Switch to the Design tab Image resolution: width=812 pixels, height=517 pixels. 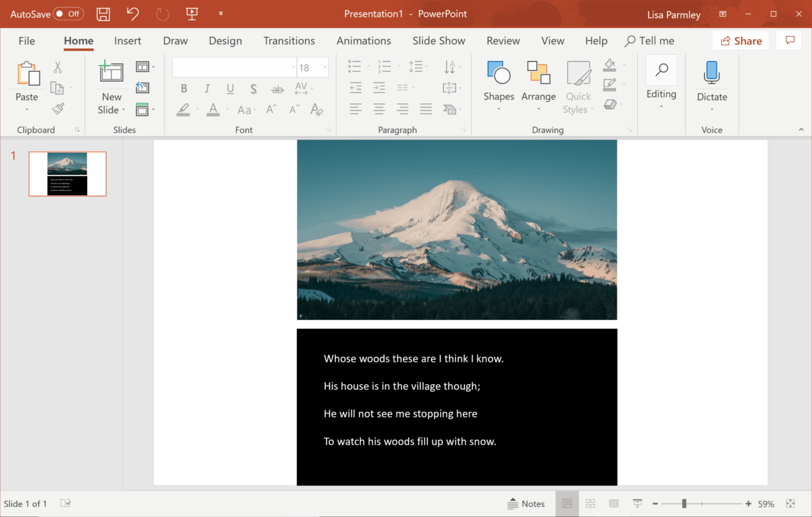pos(225,41)
